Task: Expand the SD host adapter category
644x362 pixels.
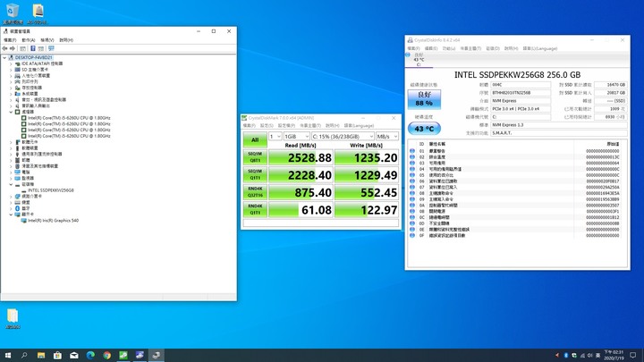Action: 11,70
